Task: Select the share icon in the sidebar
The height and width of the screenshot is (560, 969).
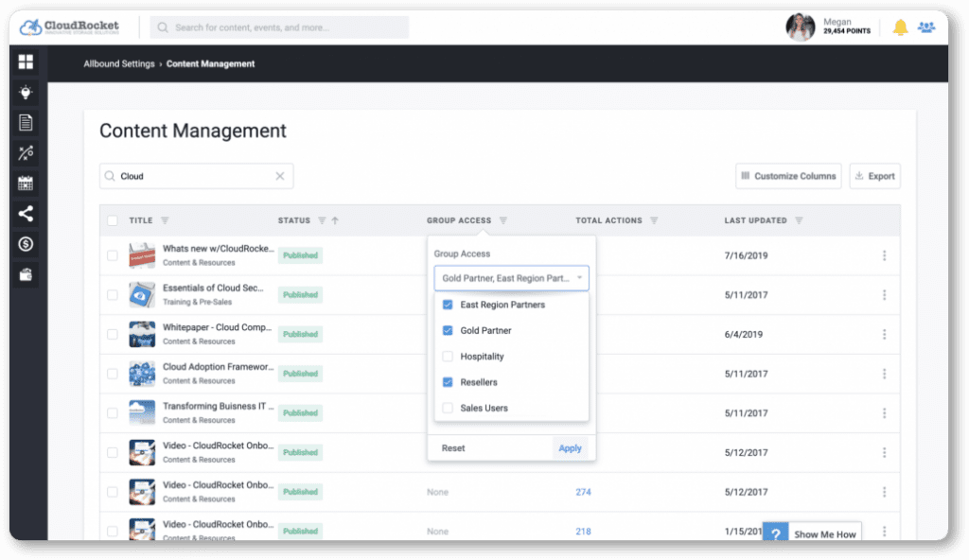Action: pyautogui.click(x=26, y=213)
